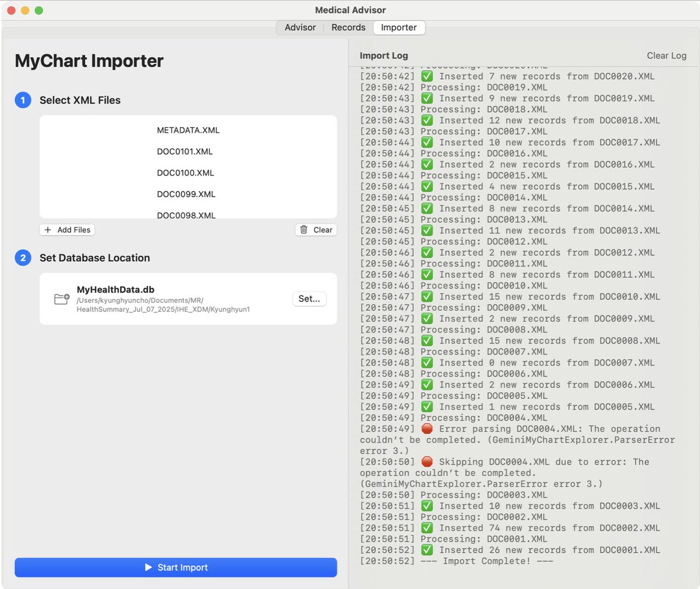
Task: Switch to the Advisor tab
Action: [300, 27]
